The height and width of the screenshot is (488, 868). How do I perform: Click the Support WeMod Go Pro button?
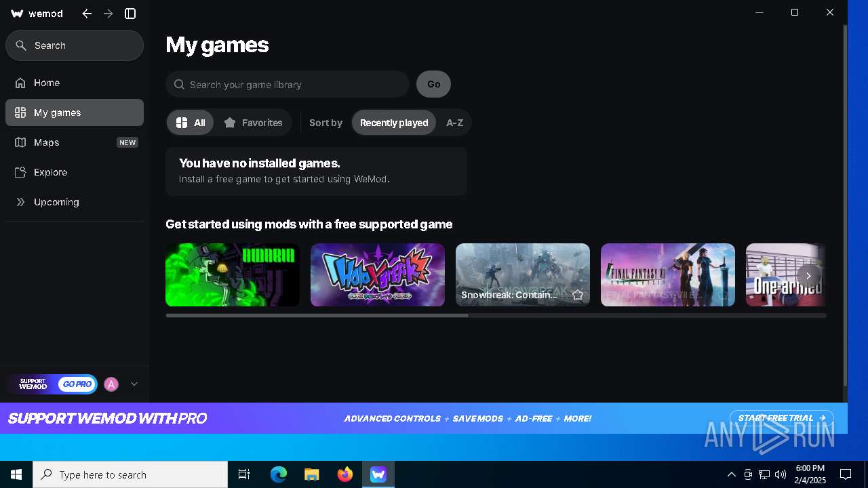click(x=53, y=384)
